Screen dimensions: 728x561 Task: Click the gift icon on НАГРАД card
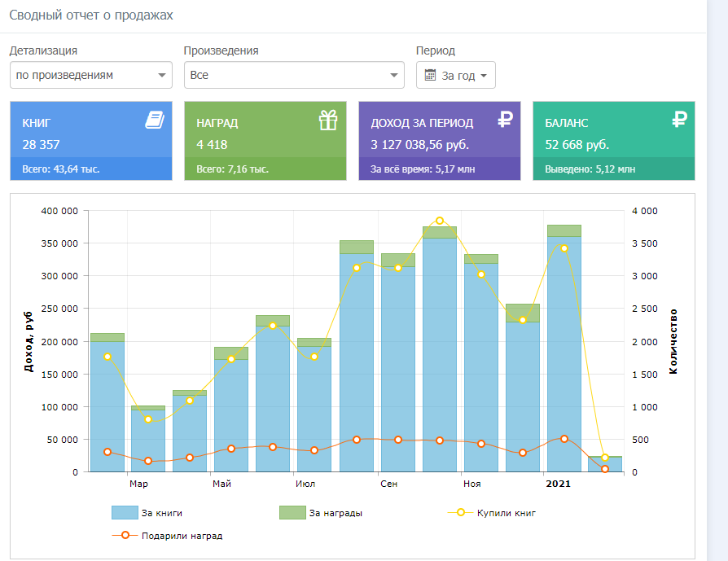click(327, 121)
